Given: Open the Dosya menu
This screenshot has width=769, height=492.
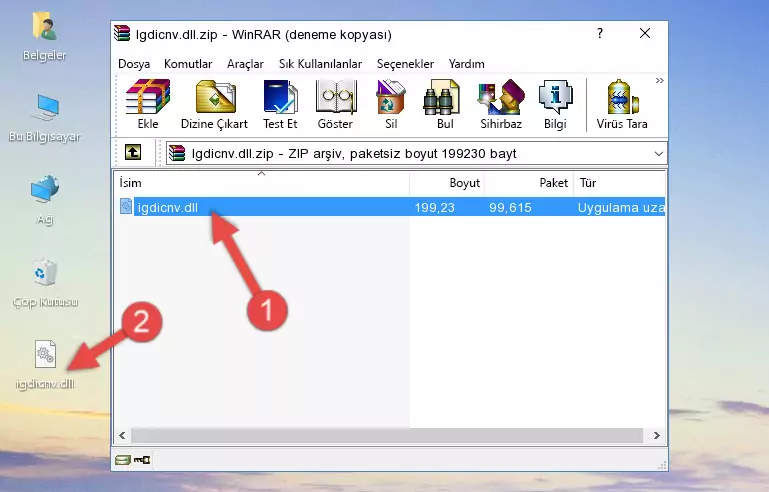Looking at the screenshot, I should point(134,64).
